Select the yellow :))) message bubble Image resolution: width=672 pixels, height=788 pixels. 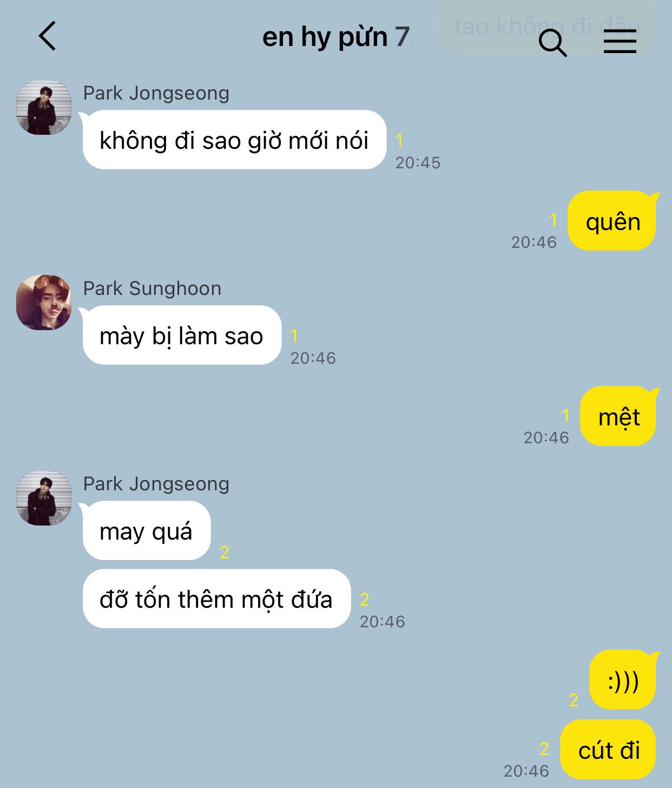623,680
